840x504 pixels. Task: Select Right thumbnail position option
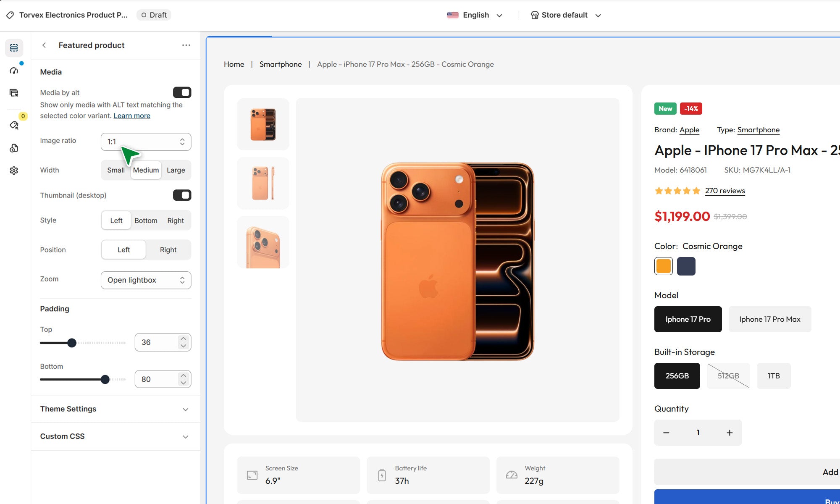tap(168, 249)
